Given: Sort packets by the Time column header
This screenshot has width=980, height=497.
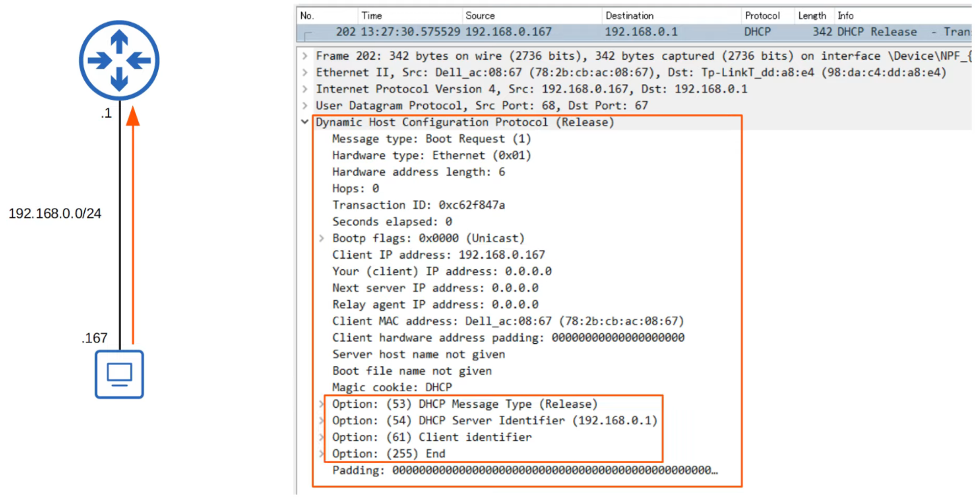Looking at the screenshot, I should click(x=371, y=16).
